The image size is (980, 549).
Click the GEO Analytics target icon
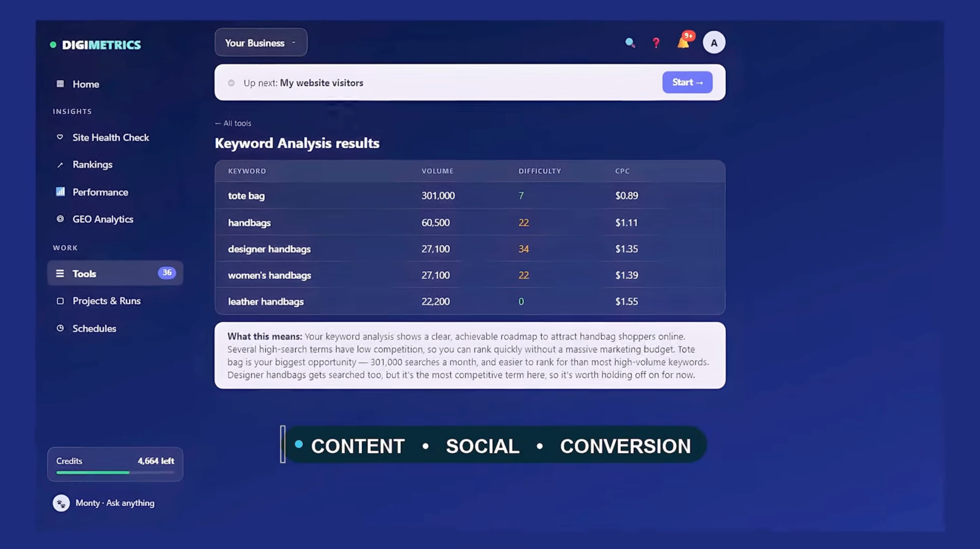(60, 219)
